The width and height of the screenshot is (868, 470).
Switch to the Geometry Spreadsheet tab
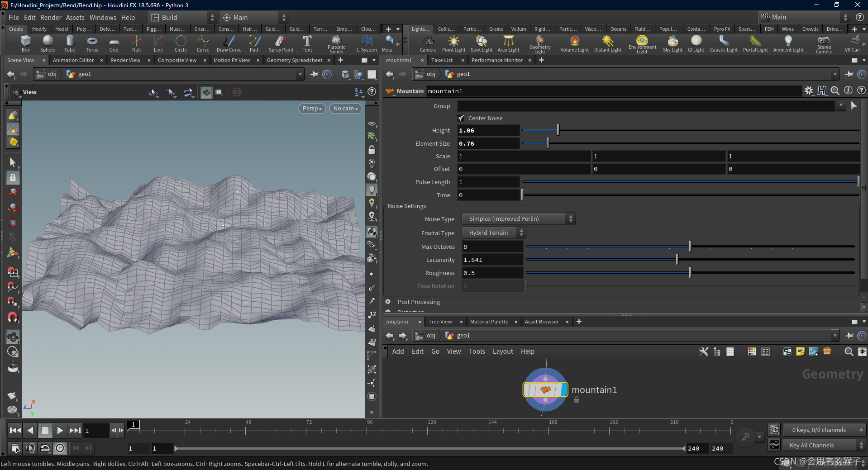[x=295, y=60]
